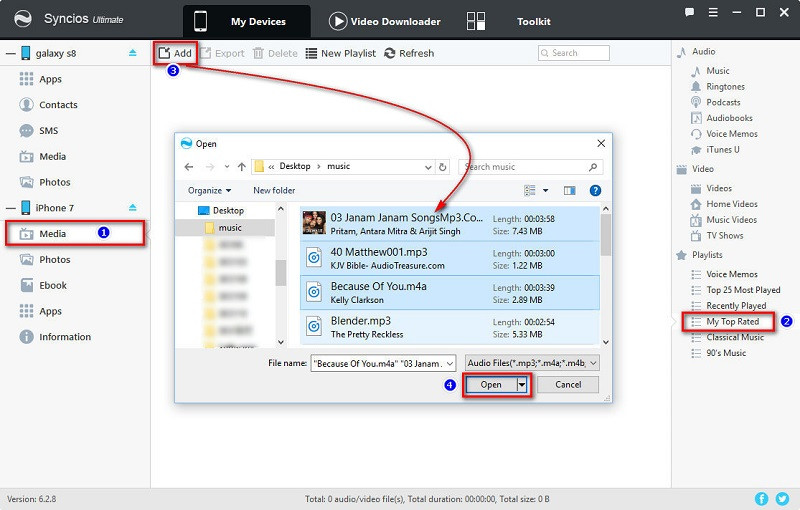Select Because Of You.m4a file
Viewport: 800px width, 510px height.
(450, 293)
